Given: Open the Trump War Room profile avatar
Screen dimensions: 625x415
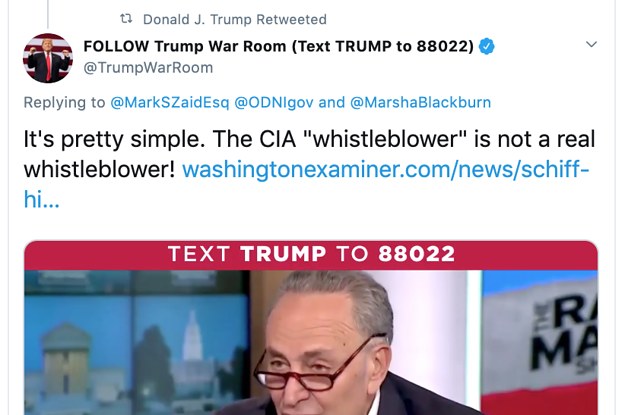Looking at the screenshot, I should point(48,58).
